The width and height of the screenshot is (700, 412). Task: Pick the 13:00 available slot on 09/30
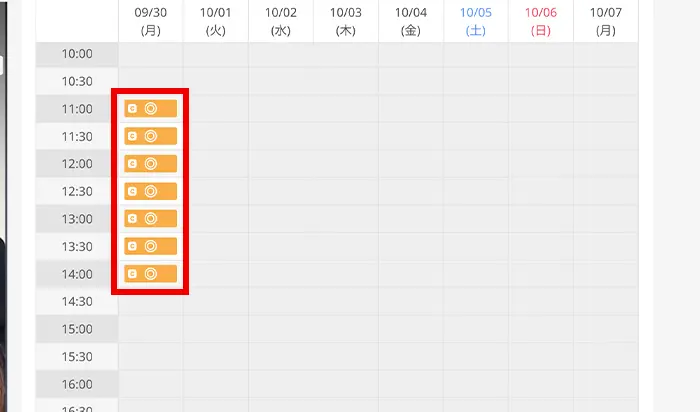click(x=151, y=218)
